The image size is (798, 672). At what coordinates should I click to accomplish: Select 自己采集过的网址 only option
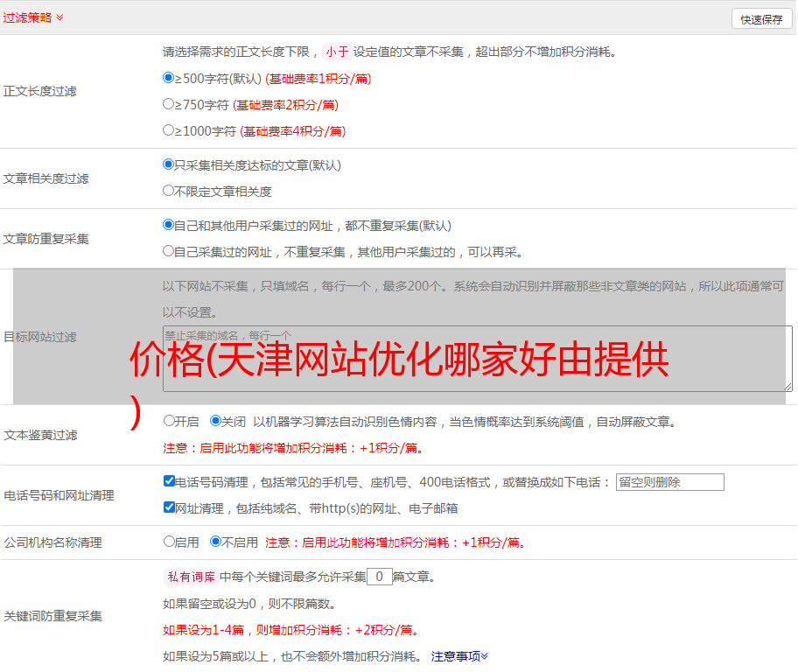pos(169,251)
